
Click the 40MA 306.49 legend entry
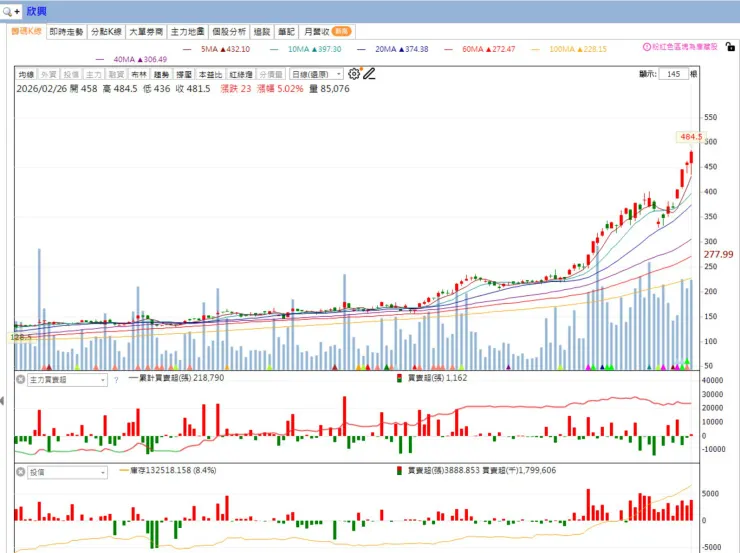click(x=132, y=59)
